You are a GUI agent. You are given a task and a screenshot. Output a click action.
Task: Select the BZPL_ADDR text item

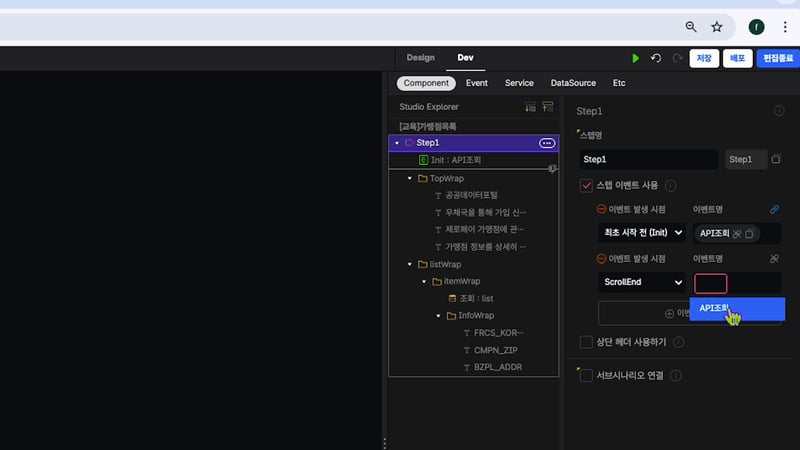[x=497, y=367]
